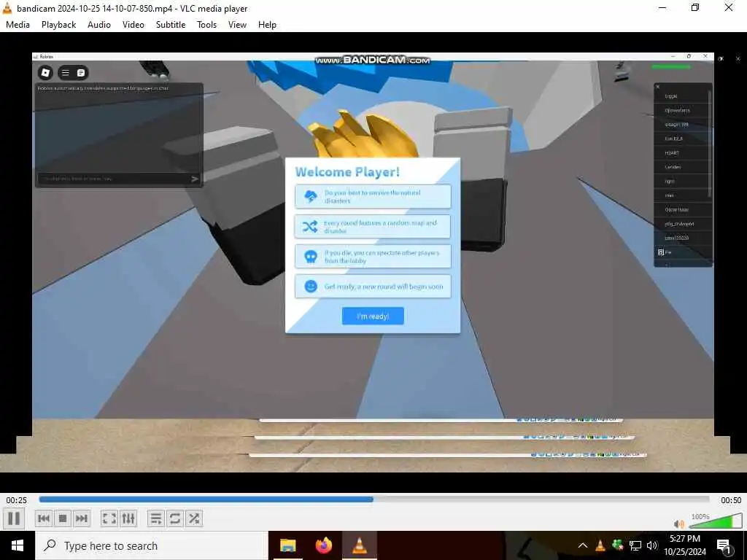Image resolution: width=747 pixels, height=560 pixels.
Task: Select player "Oscar Isaac" in the player list
Action: point(683,209)
